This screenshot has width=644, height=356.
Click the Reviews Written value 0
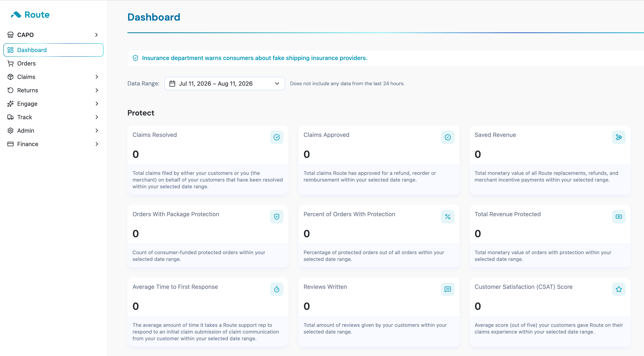click(306, 306)
